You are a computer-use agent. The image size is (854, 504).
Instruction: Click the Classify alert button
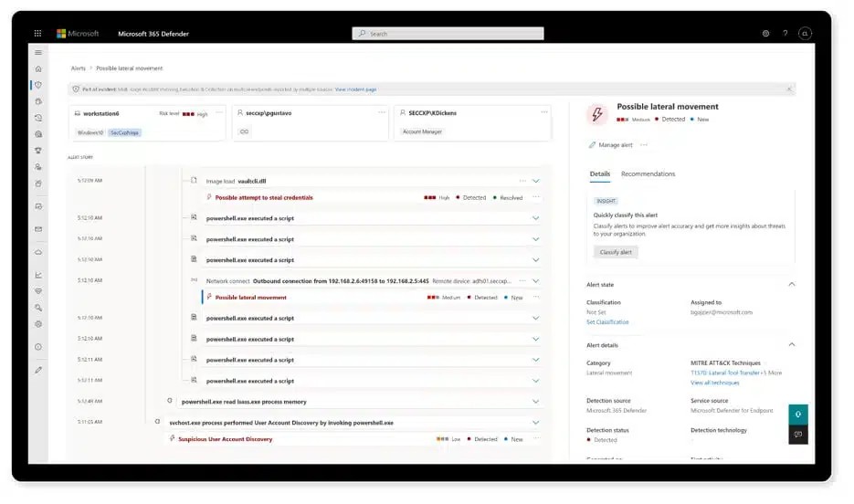tap(616, 252)
